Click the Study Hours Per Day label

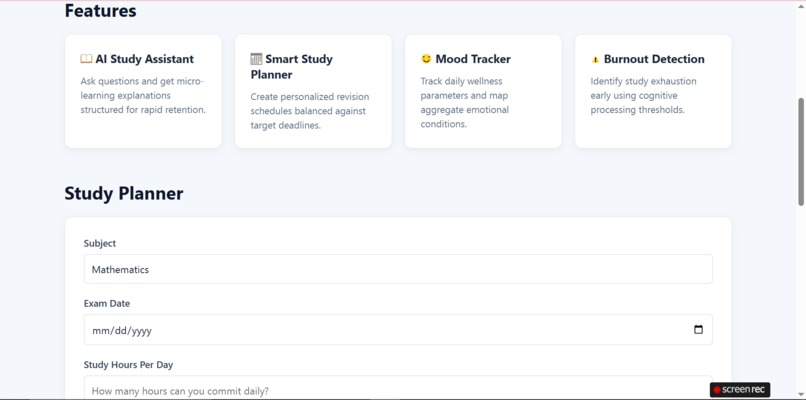click(129, 365)
